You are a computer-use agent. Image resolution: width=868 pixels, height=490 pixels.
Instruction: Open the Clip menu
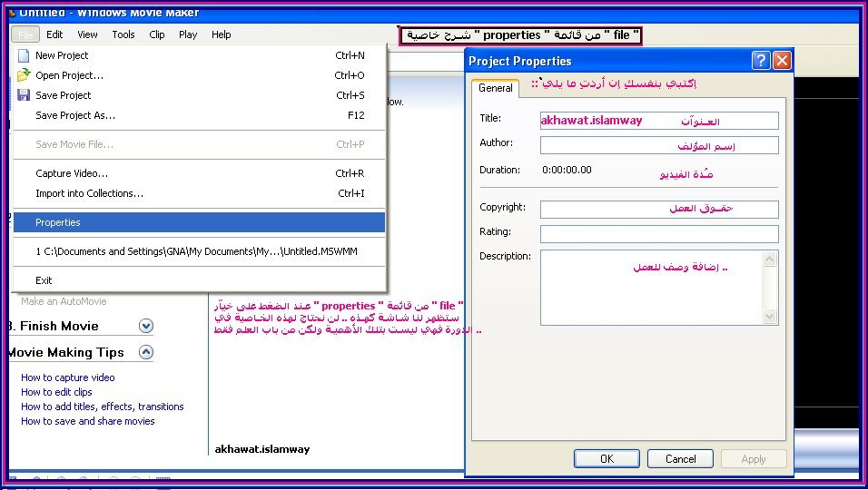(x=157, y=34)
